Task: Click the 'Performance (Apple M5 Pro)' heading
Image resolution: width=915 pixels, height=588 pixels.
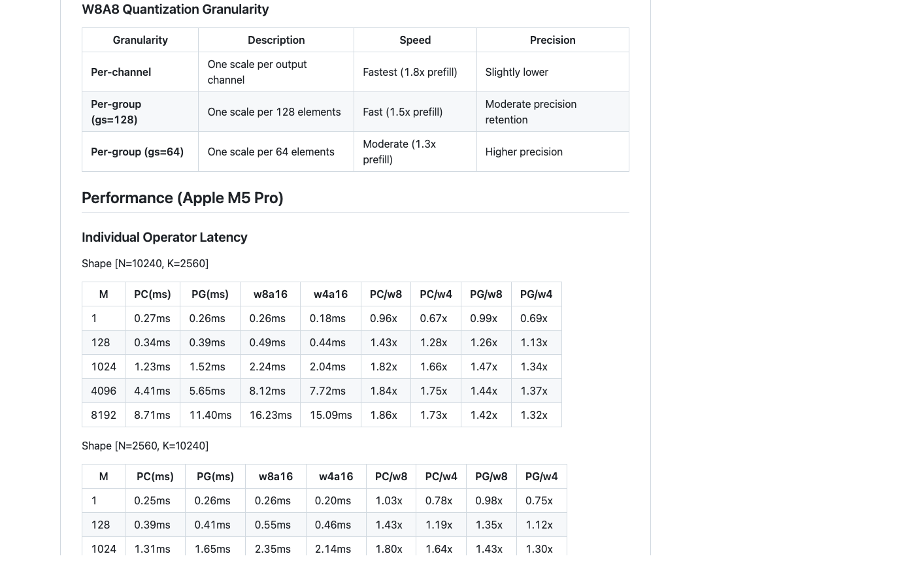Action: tap(182, 198)
